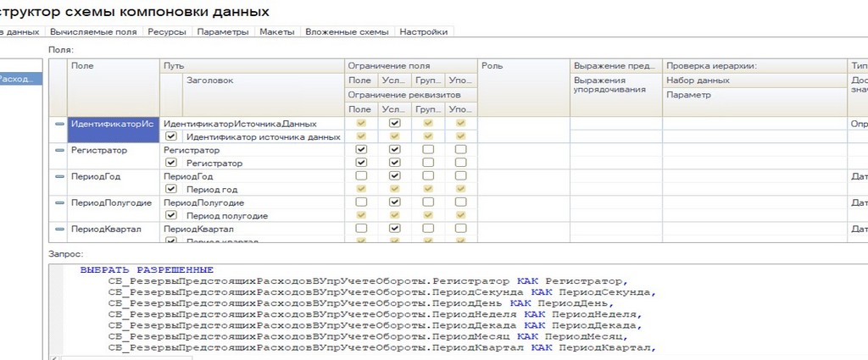Click the 'Идентификатор источника данных' title cell
The image size is (868, 360).
[263, 136]
